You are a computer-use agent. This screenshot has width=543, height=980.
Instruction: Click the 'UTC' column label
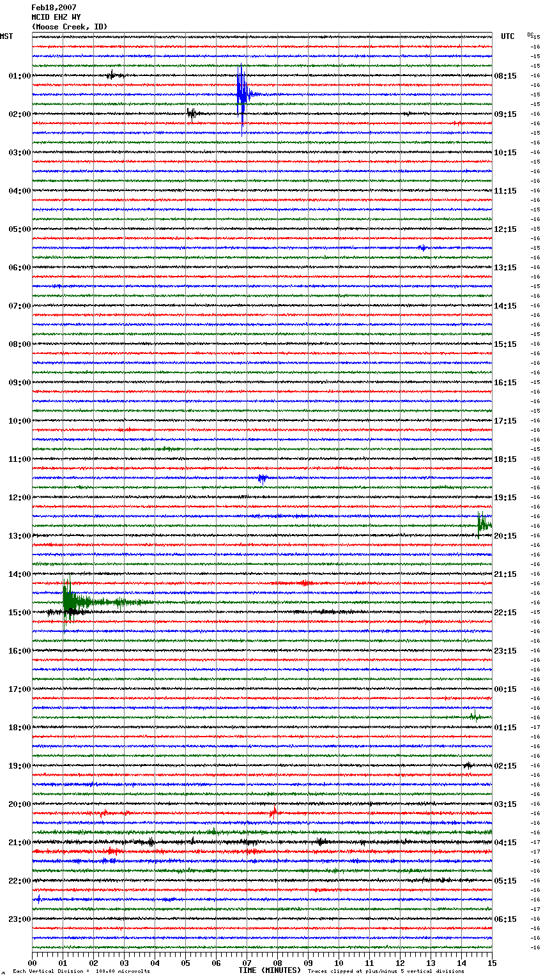pos(508,36)
